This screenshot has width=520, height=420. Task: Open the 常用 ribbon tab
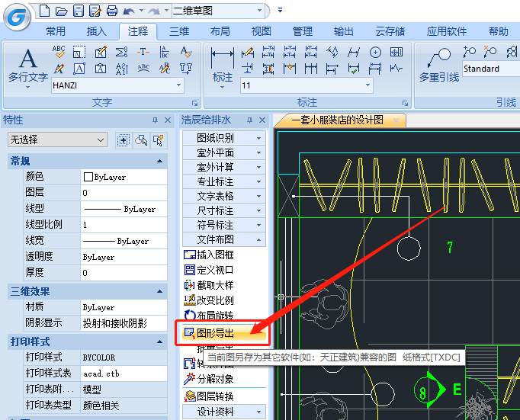(56, 31)
